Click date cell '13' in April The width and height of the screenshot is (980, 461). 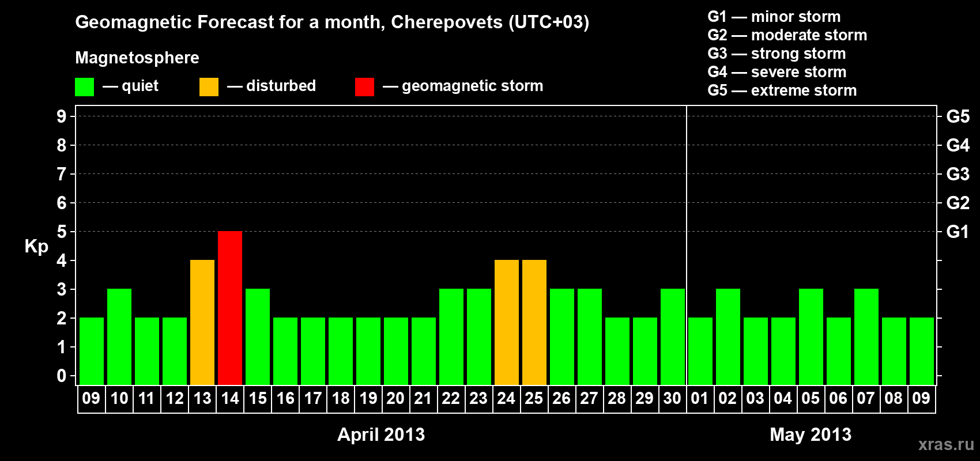(x=202, y=399)
